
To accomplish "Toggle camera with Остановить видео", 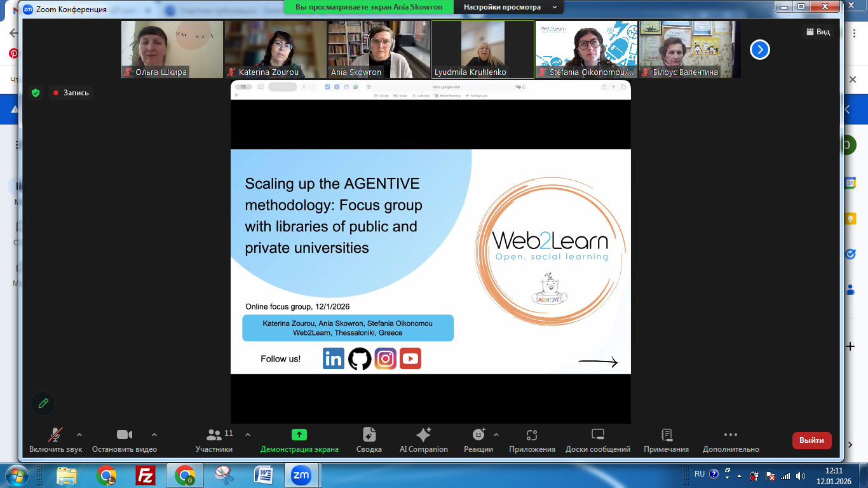I will [124, 435].
